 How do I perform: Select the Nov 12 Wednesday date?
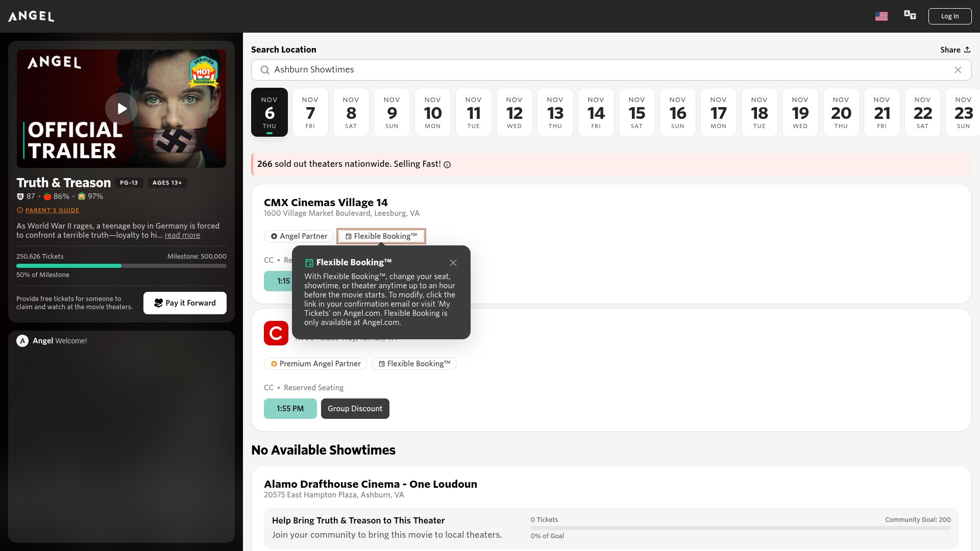tap(514, 112)
